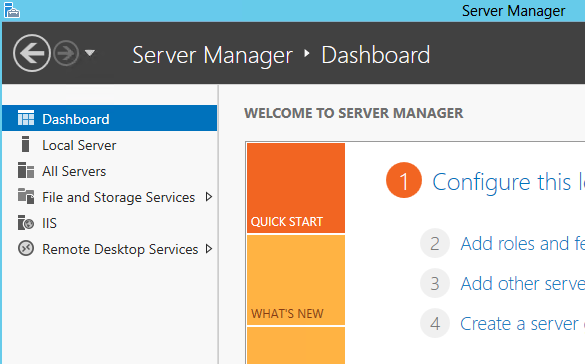Image resolution: width=585 pixels, height=364 pixels.
Task: Click the IIS icon in sidebar
Action: 26,223
